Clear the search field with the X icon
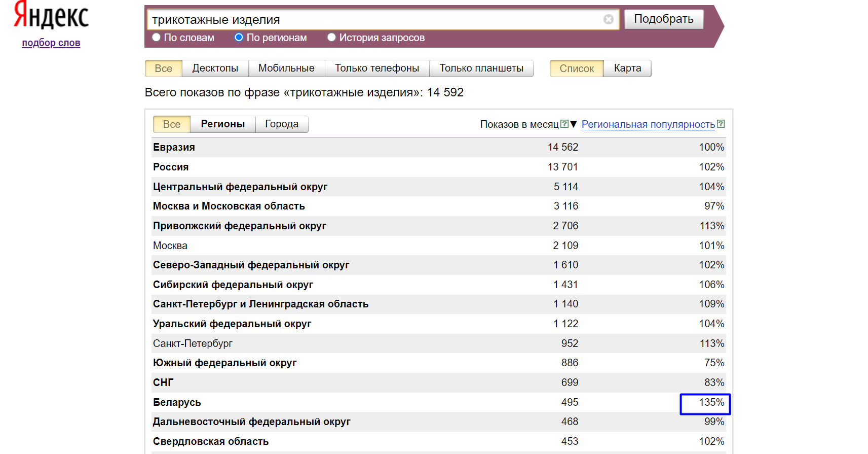The height and width of the screenshot is (454, 868). 609,19
